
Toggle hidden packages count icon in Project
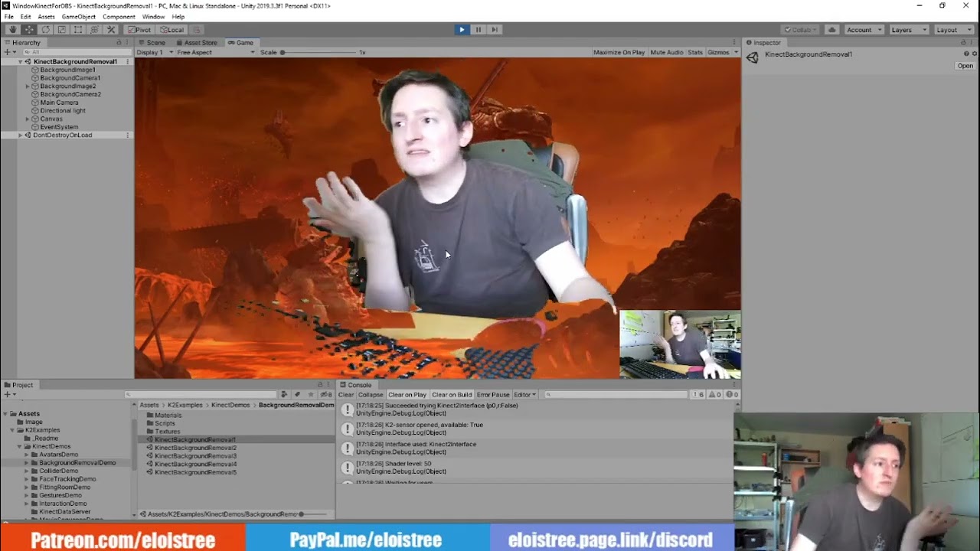click(x=327, y=394)
